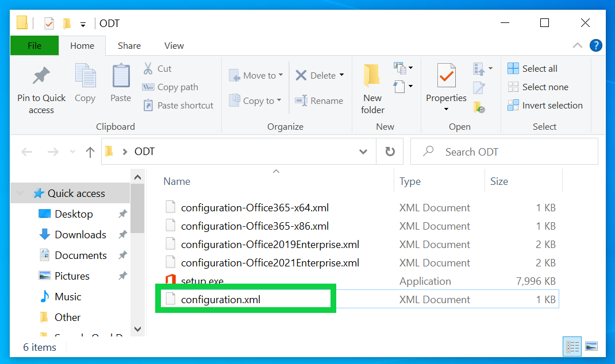Click Pin to Quick access icon

coord(41,76)
